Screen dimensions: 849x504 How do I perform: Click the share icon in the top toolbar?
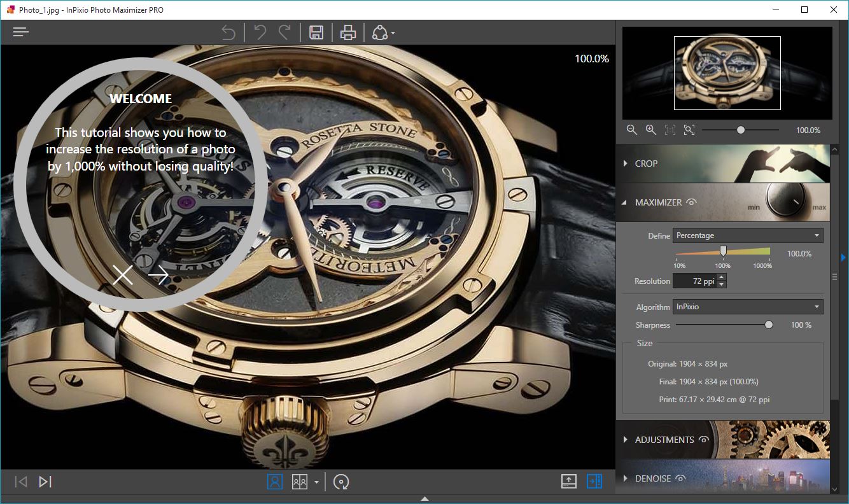(x=380, y=32)
